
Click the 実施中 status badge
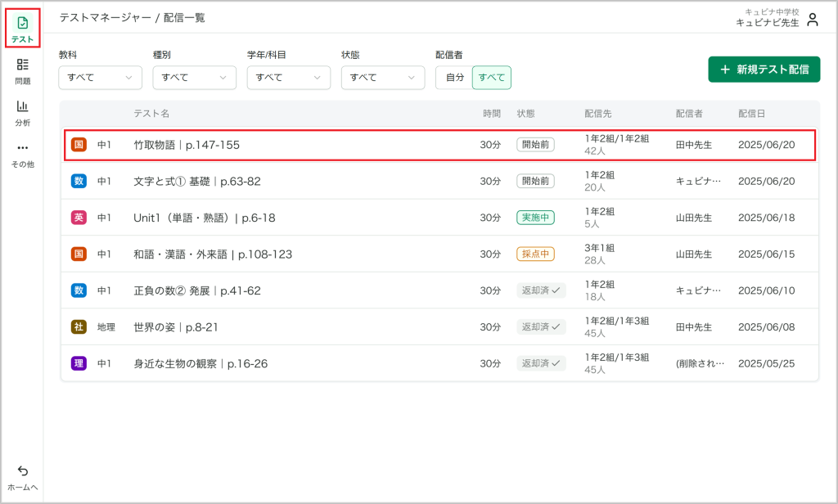pyautogui.click(x=535, y=218)
